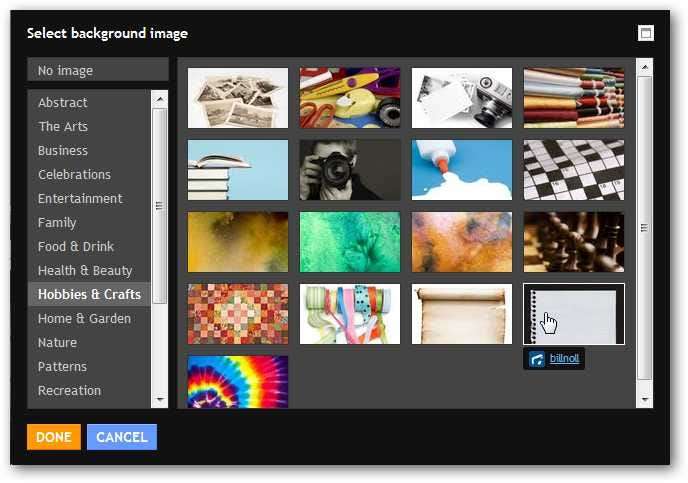Screen dimensions: 688x483
Task: Select the chess pieces thumbnail
Action: [574, 242]
